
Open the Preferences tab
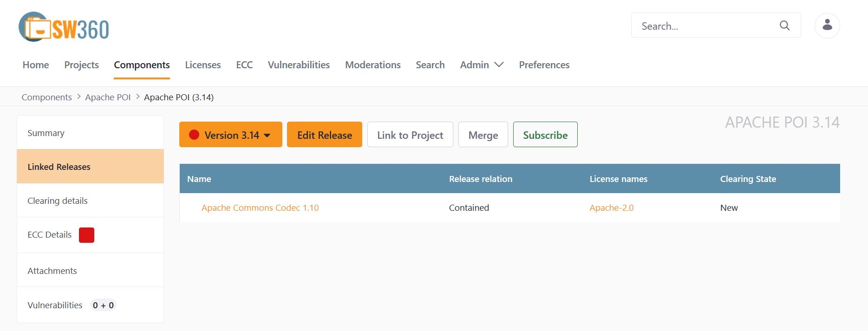(x=544, y=65)
